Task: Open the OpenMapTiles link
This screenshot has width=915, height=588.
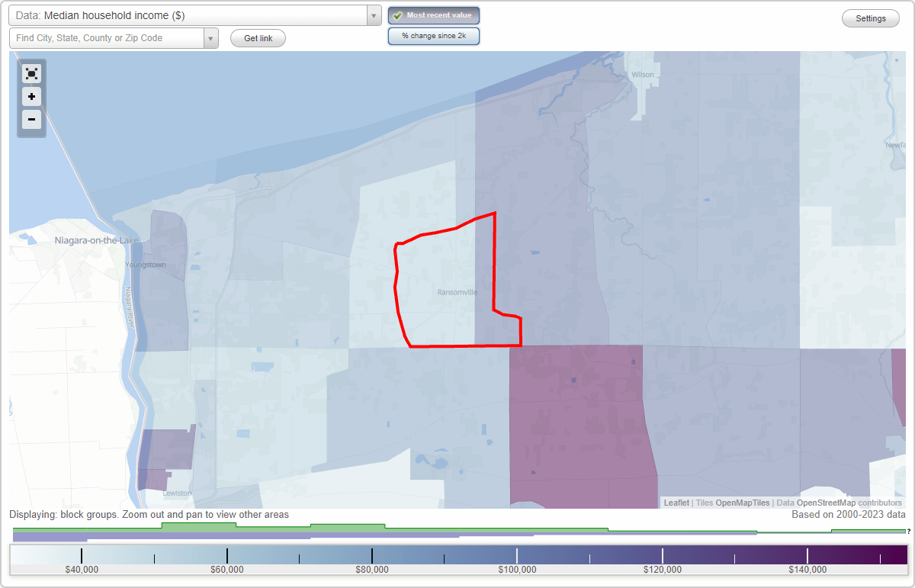Action: click(743, 503)
